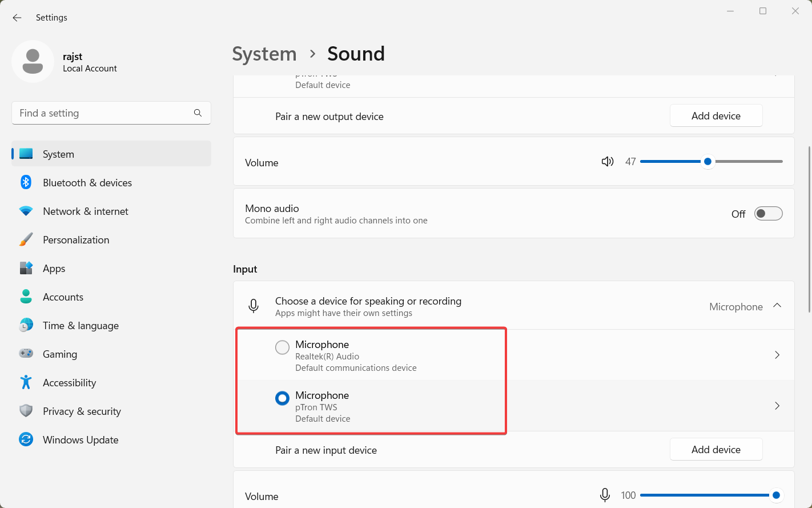Toggle Mono audio switch on

(768, 214)
